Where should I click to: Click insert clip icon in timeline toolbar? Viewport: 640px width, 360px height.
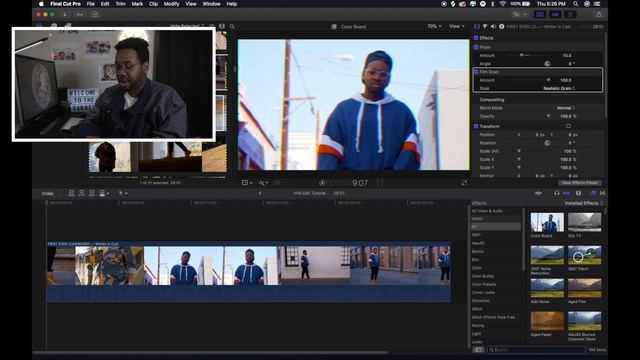pos(82,193)
